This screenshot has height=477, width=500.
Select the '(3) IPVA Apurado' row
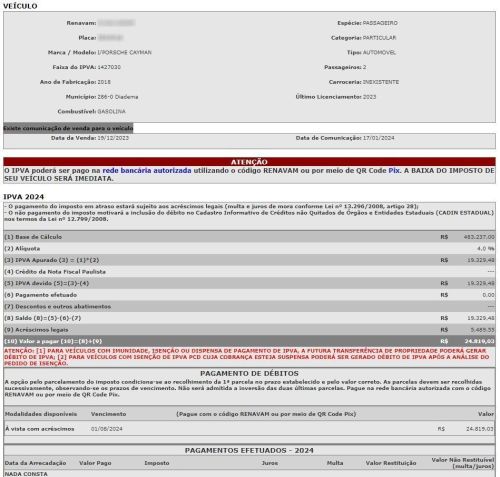pyautogui.click(x=249, y=260)
